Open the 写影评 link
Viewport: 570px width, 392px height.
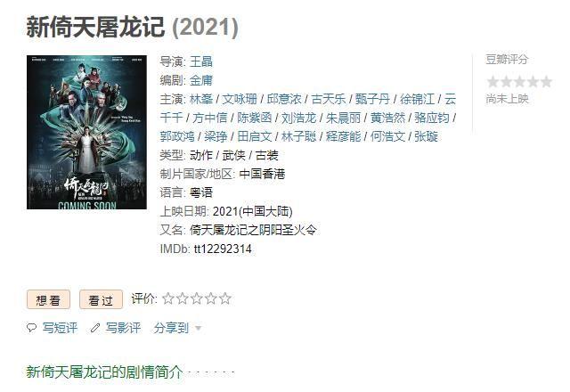[123, 328]
